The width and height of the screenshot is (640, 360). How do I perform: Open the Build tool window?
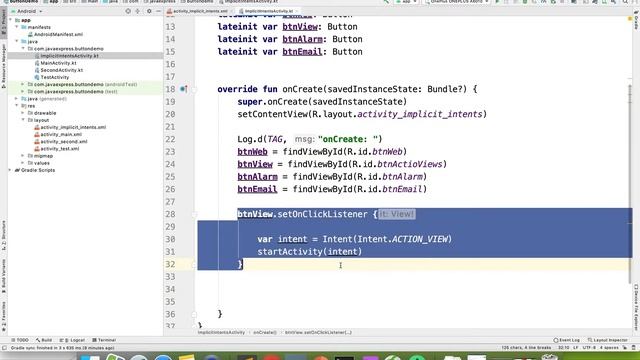tap(44, 340)
